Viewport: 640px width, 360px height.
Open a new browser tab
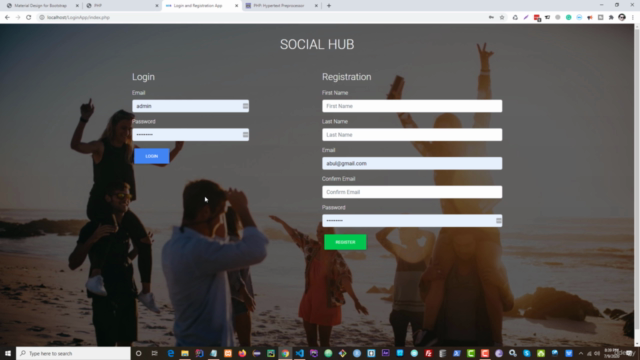click(329, 6)
